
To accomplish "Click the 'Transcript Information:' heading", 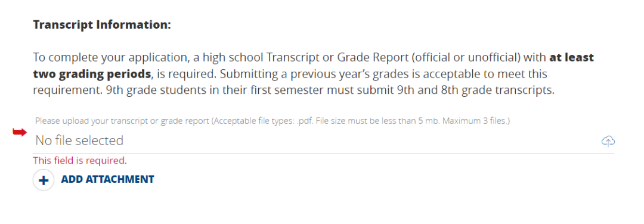I will [x=102, y=25].
